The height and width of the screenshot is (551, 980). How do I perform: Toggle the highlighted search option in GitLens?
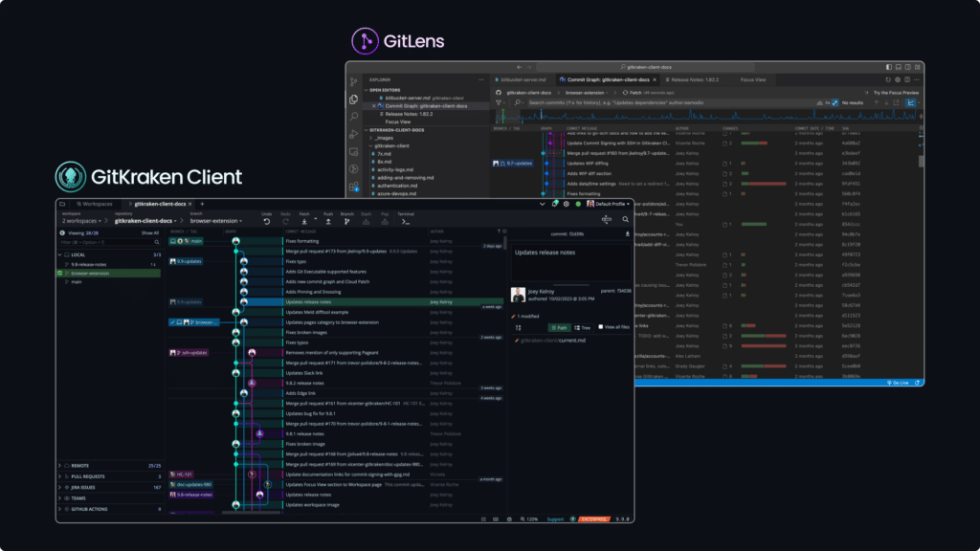[835, 102]
